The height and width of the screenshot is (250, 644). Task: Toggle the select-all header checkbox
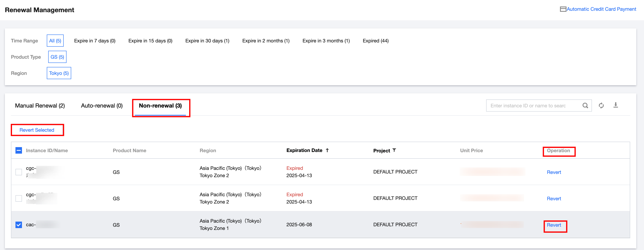point(19,150)
